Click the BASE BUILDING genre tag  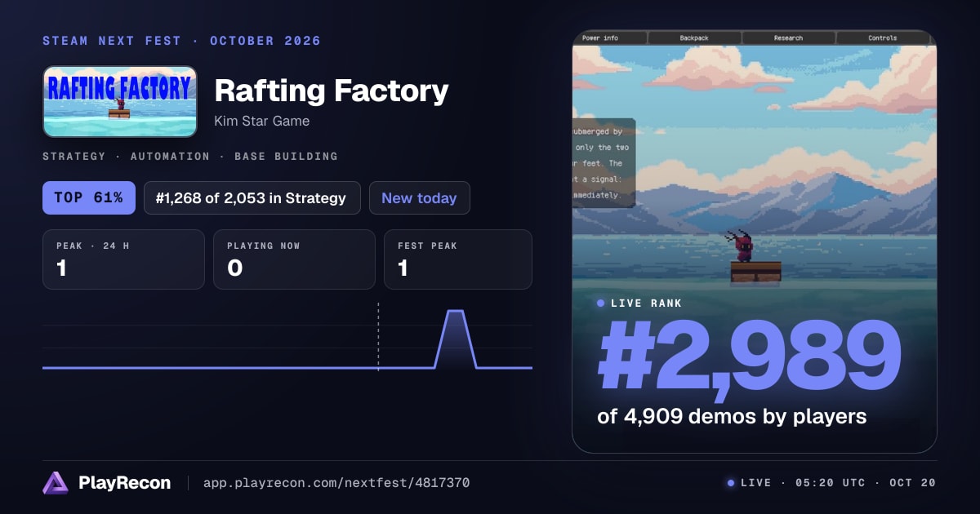[x=286, y=156]
